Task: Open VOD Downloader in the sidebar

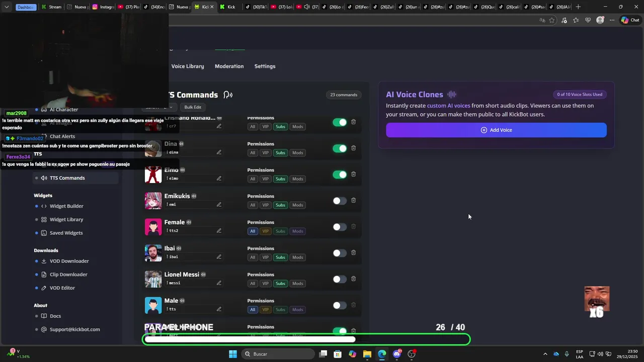Action: [69, 261]
